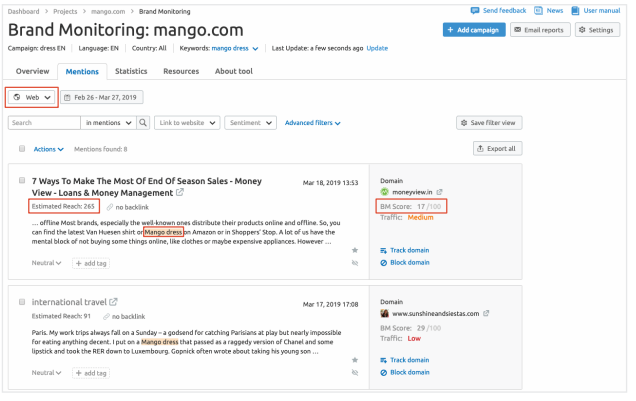
Task: Click the sunshineandsiestas.com favicon
Action: (385, 313)
